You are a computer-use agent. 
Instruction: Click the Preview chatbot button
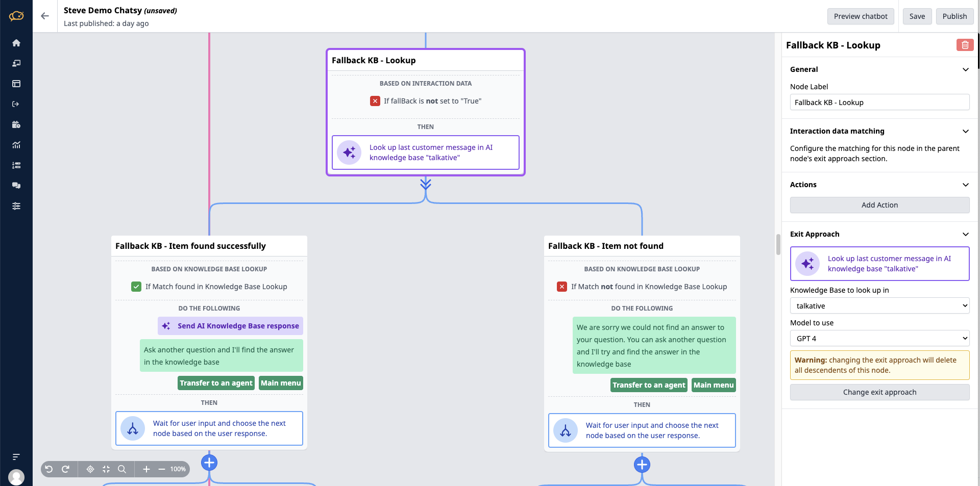pos(861,16)
